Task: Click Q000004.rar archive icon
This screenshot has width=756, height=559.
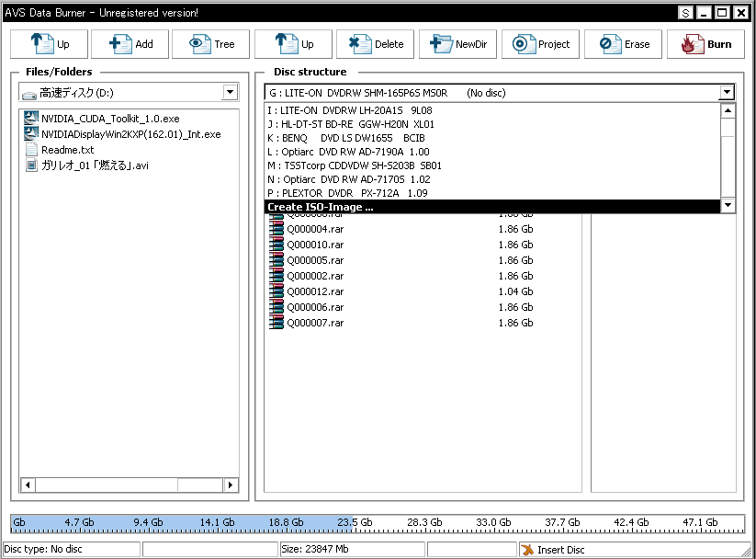Action: point(276,228)
